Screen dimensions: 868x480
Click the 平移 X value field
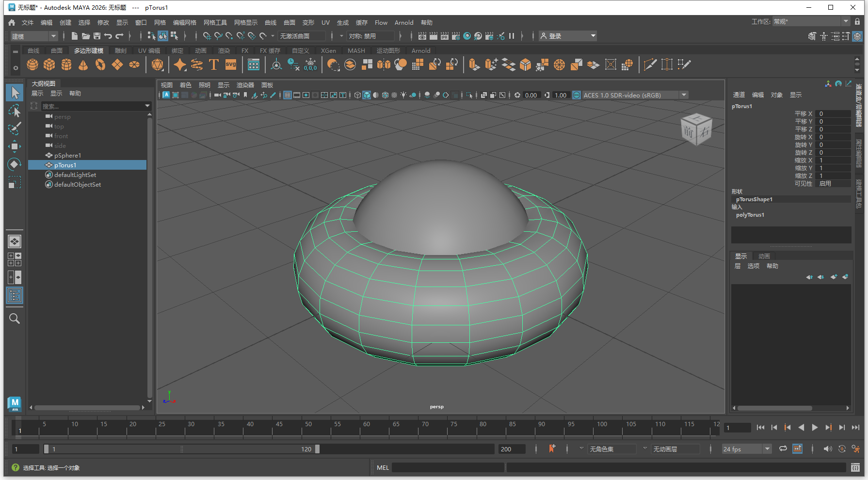(833, 113)
